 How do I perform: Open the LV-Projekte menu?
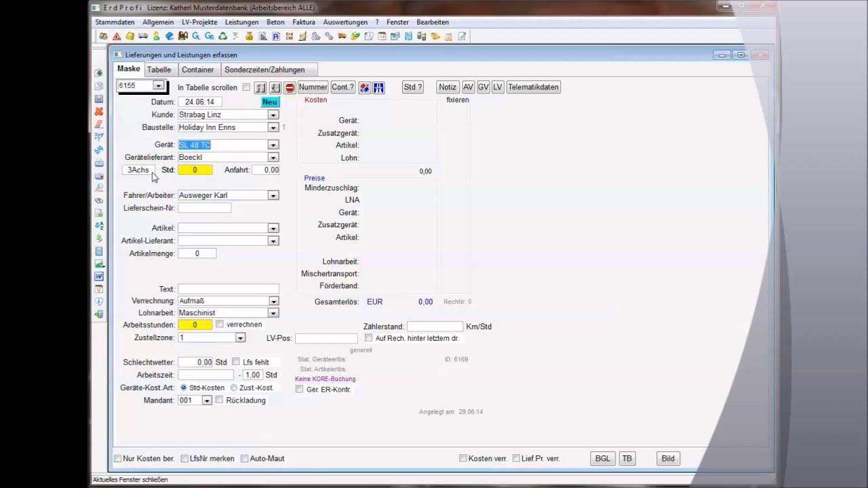pos(199,22)
